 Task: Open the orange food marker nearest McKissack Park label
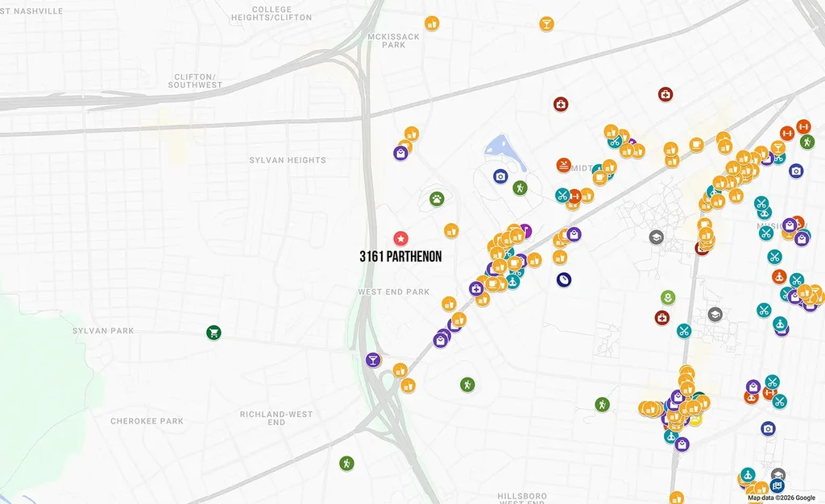[x=432, y=23]
